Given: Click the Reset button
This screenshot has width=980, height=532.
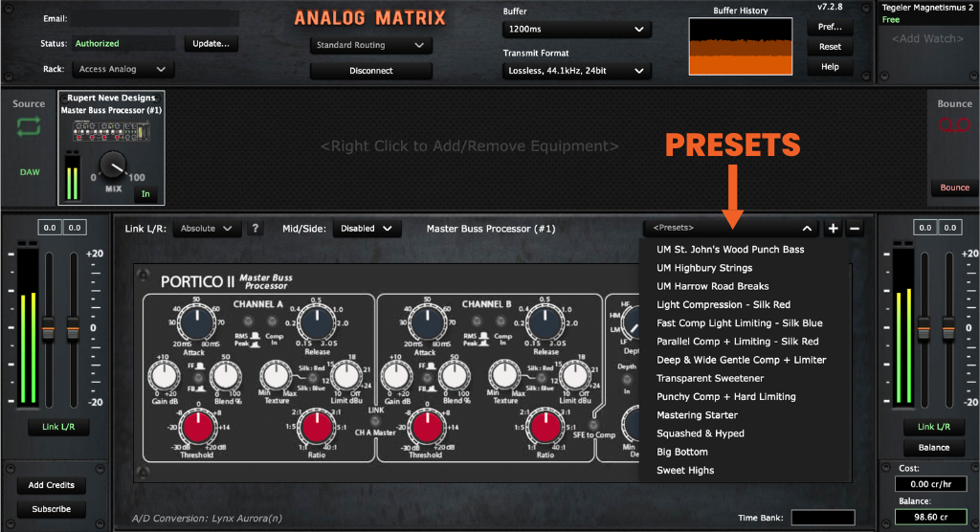Looking at the screenshot, I should (x=830, y=47).
